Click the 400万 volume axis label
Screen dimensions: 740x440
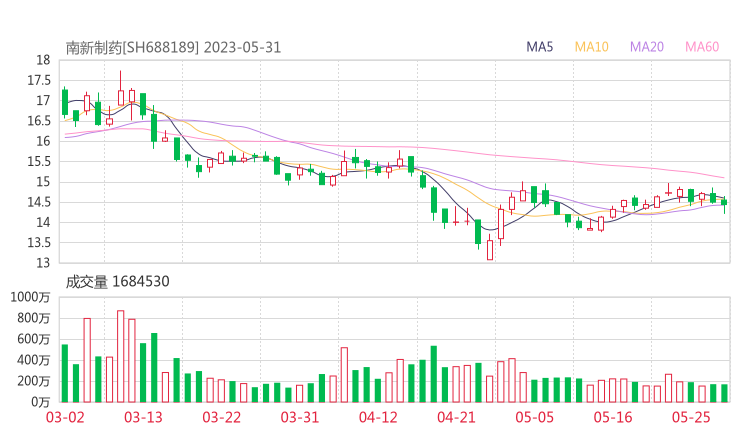[x=33, y=360]
